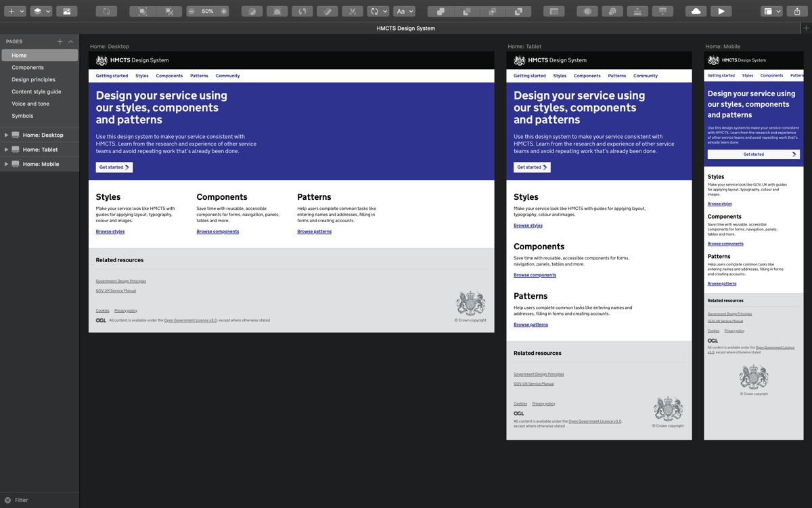Click Get started button on Desktop artboard
The height and width of the screenshot is (508, 812).
point(114,167)
